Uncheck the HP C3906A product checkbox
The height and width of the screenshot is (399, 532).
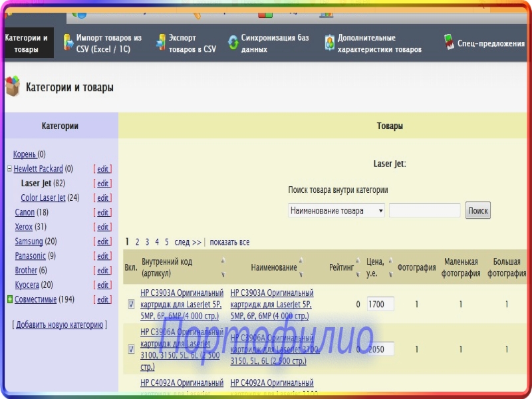pyautogui.click(x=131, y=348)
